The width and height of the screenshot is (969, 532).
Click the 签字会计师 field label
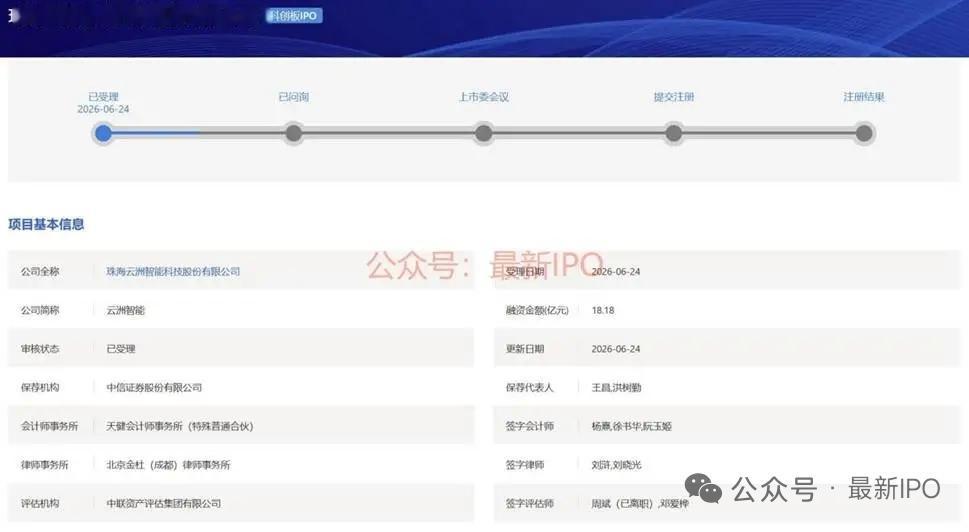pyautogui.click(x=530, y=426)
